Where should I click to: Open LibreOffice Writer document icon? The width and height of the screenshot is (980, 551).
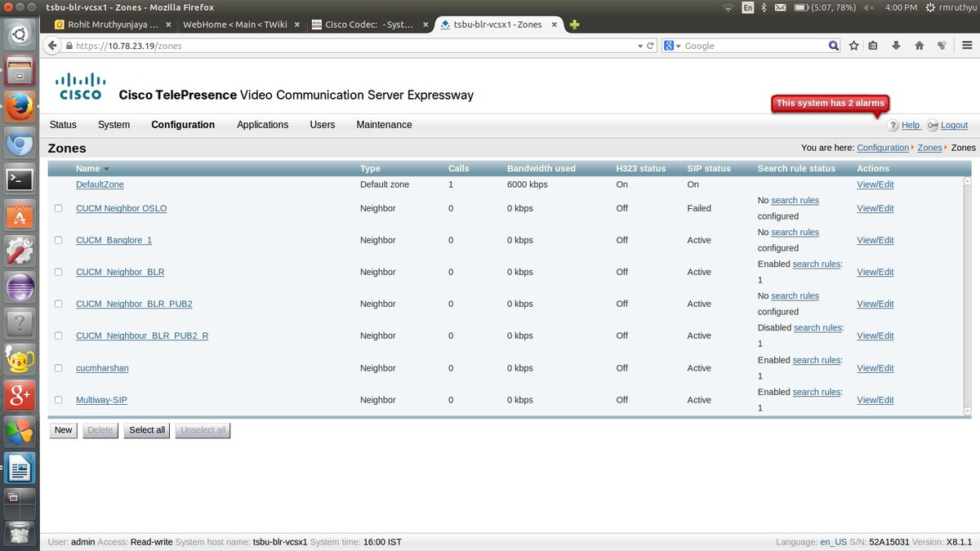click(20, 469)
